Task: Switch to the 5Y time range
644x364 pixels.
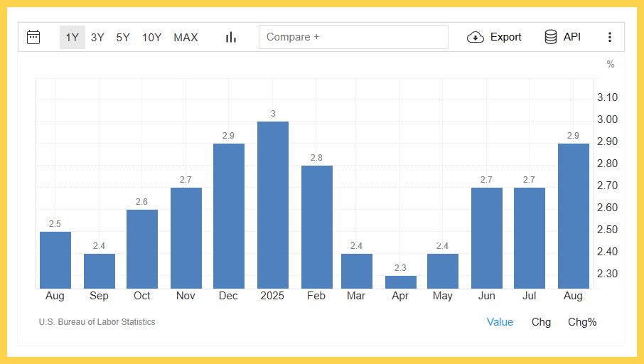Action: click(123, 37)
